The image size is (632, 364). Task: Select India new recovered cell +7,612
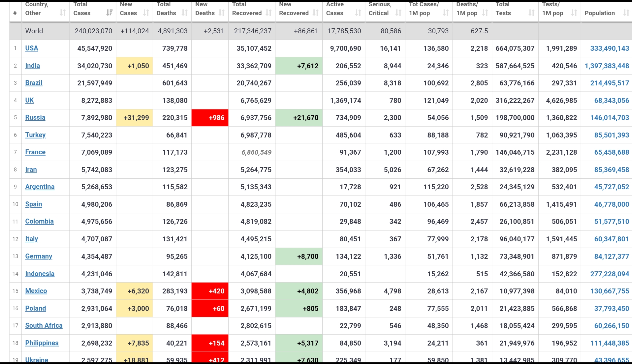tap(299, 66)
